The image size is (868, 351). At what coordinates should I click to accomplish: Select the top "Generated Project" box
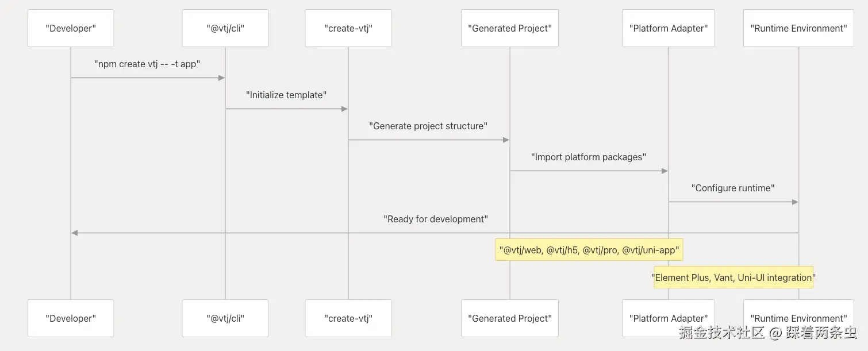pos(510,28)
